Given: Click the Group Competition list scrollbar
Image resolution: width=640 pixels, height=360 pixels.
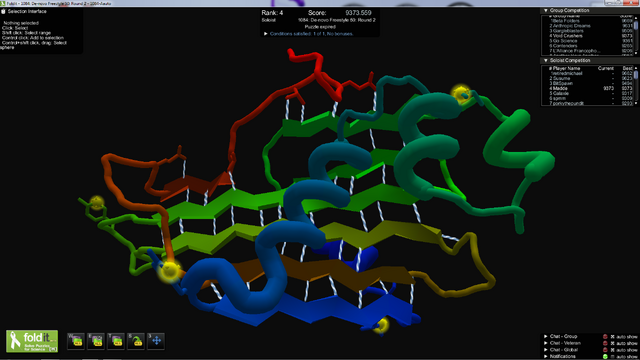Looking at the screenshot, I should 636,35.
